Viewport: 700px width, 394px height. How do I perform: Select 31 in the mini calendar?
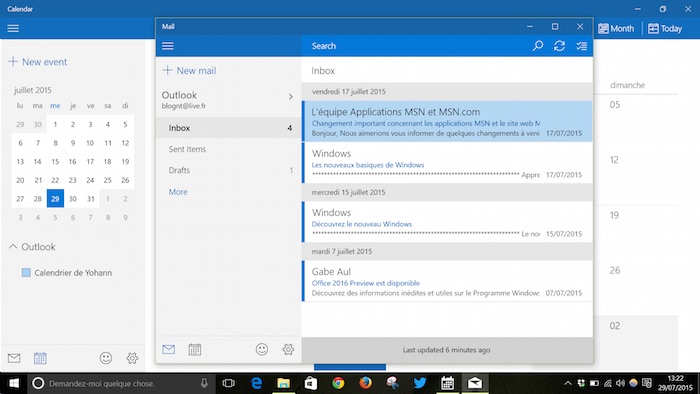point(91,199)
